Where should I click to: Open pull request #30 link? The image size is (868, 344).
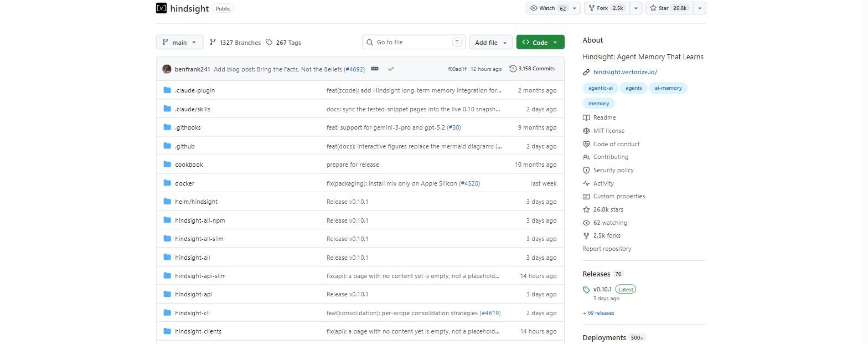(453, 127)
